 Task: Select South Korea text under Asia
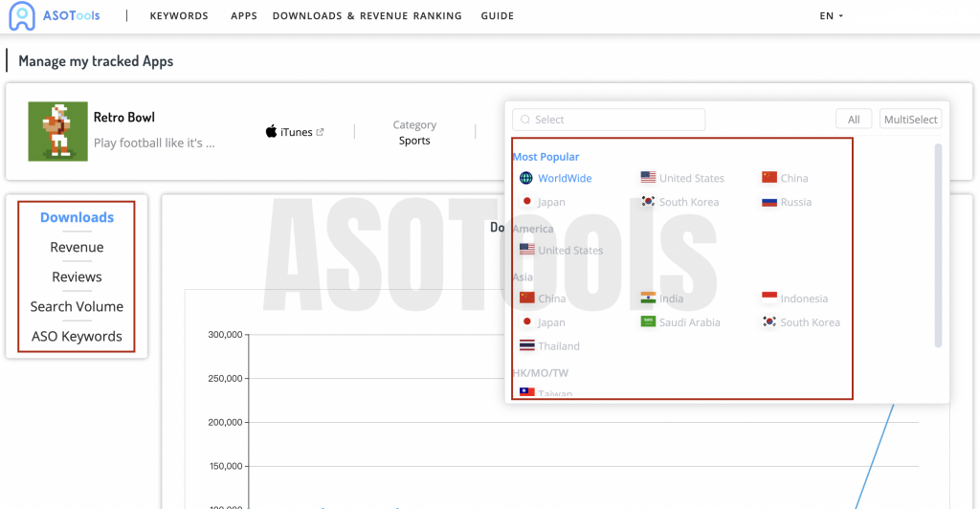coord(810,322)
